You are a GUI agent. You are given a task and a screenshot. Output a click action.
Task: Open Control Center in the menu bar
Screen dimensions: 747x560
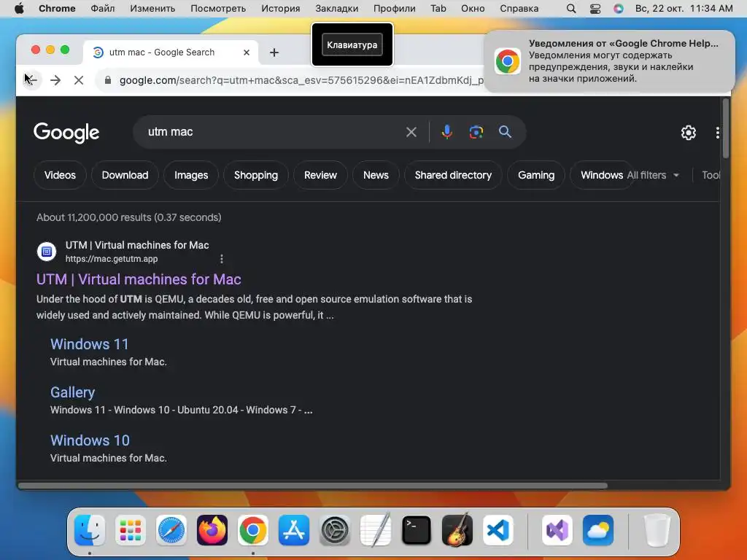(x=595, y=9)
